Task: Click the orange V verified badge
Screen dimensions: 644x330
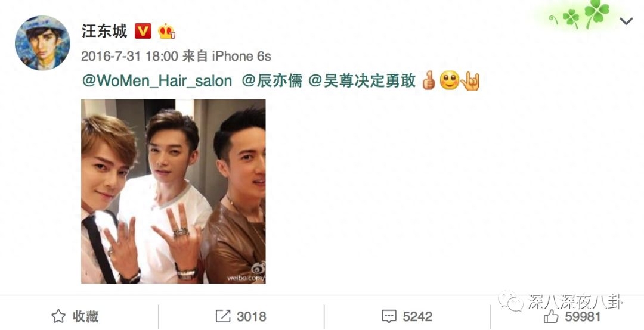Action: [x=143, y=31]
